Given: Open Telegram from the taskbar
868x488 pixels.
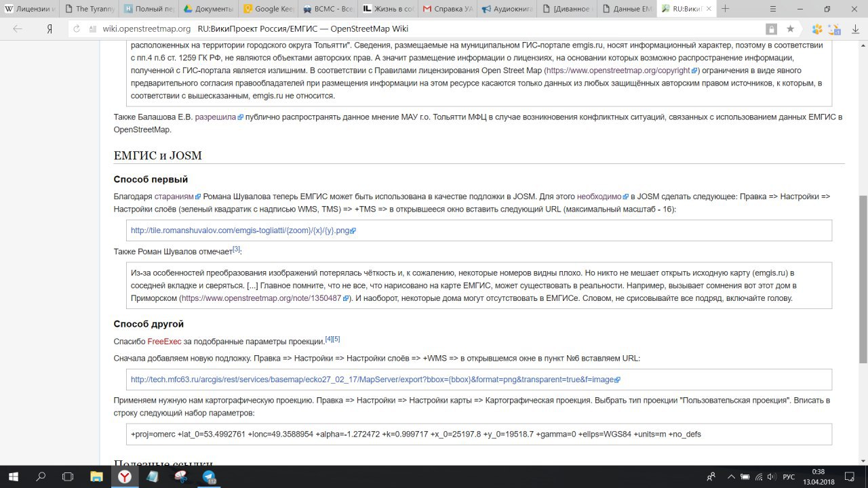Looking at the screenshot, I should [x=208, y=476].
